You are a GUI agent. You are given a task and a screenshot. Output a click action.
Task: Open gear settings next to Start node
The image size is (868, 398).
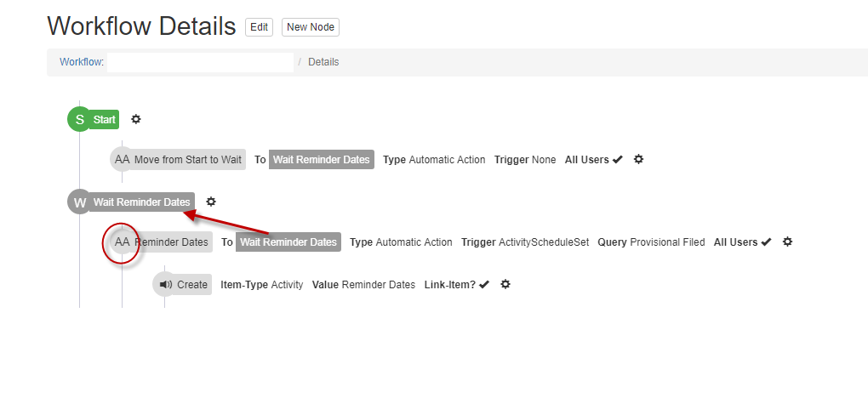pyautogui.click(x=135, y=119)
